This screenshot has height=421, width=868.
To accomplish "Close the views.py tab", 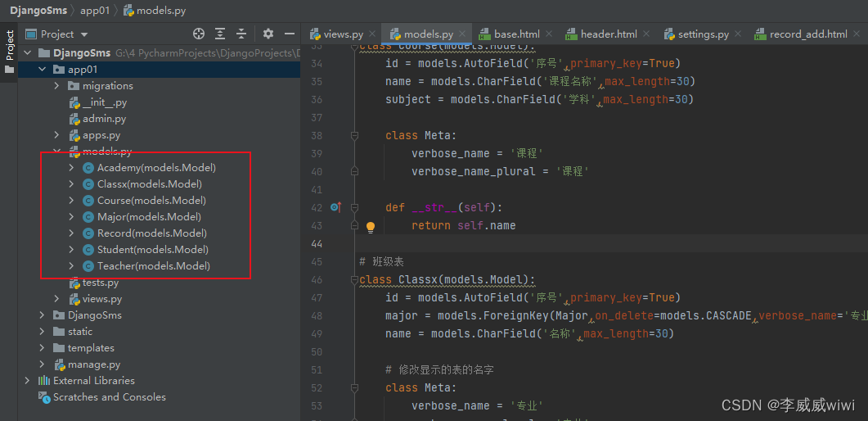I will pyautogui.click(x=372, y=34).
